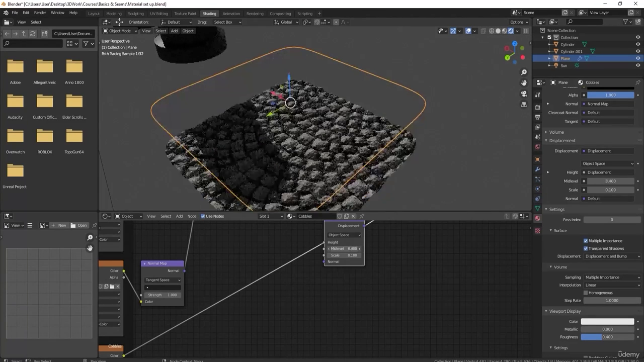Screen dimensions: 644x362
Task: Adjust the viewport Roughness slider
Action: click(x=607, y=337)
